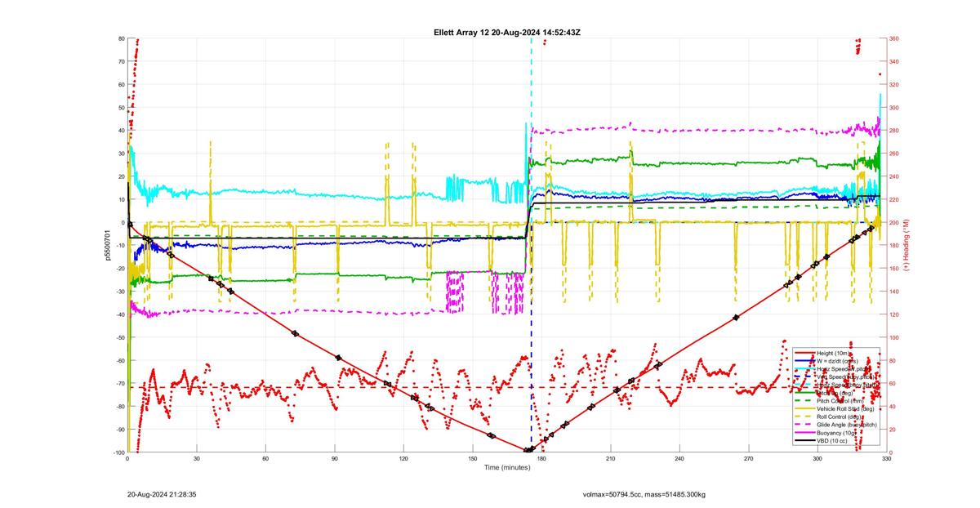Viewport: 980px width, 508px height.
Task: Select legend entry 'Glide Angle (buoy,pitch)'
Action: coord(847,425)
